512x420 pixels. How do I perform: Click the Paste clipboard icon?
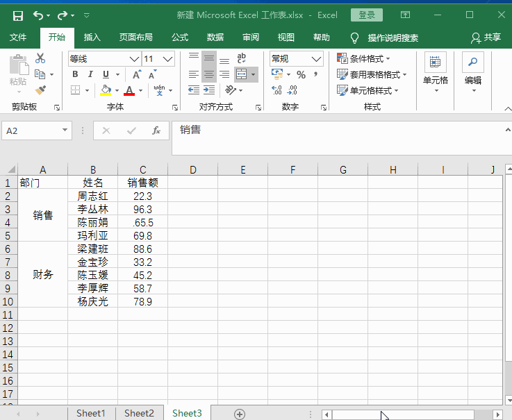tap(18, 65)
